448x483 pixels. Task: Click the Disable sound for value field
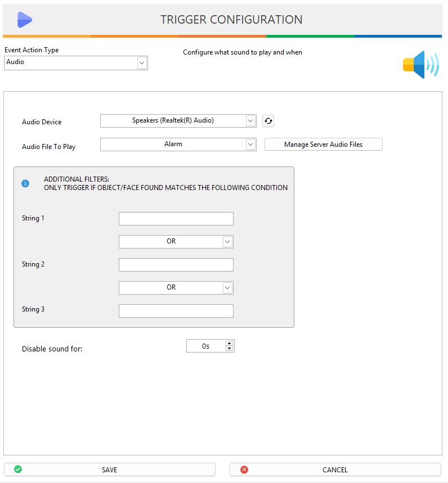click(205, 346)
